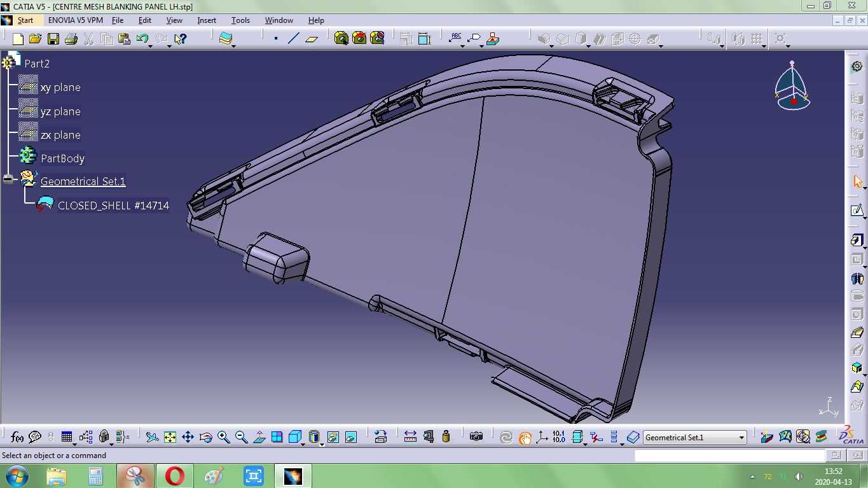Open the Formula f(x) tool
868x488 pixels.
tap(17, 437)
